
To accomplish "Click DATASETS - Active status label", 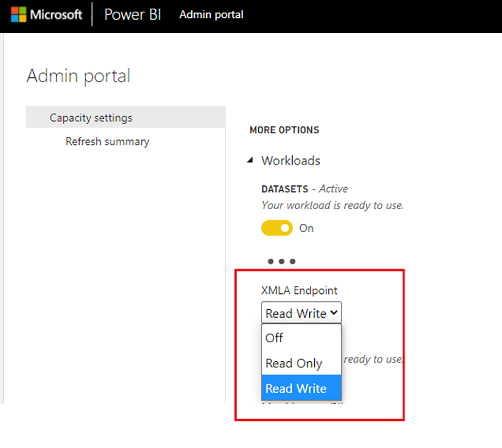I will click(x=304, y=189).
